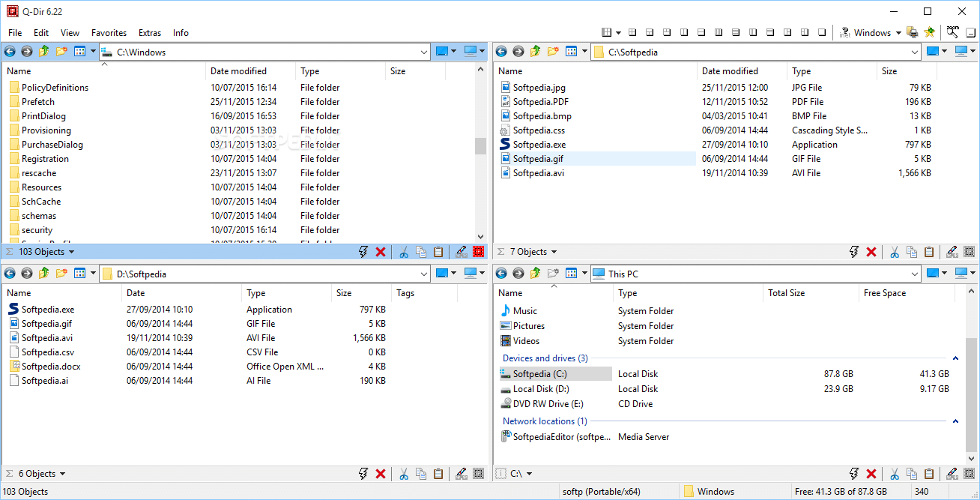The height and width of the screenshot is (500, 980).
Task: Cut with scissors in This PC pane
Action: coord(894,474)
